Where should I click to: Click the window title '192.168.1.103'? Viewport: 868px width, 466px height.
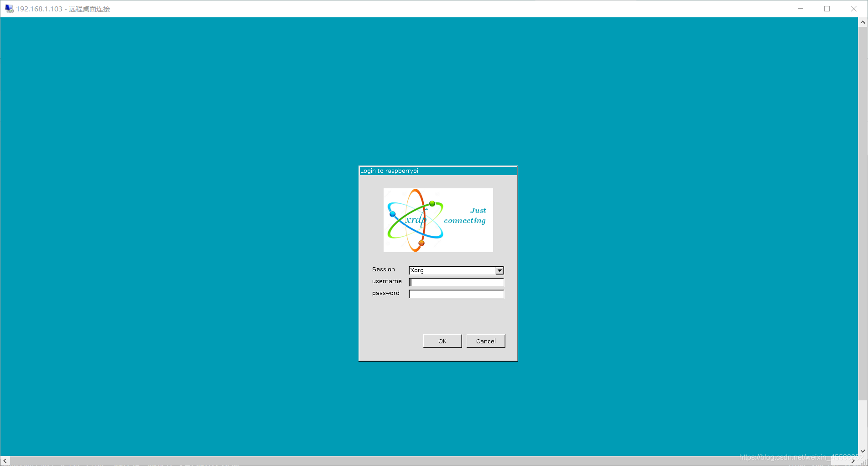click(x=39, y=9)
